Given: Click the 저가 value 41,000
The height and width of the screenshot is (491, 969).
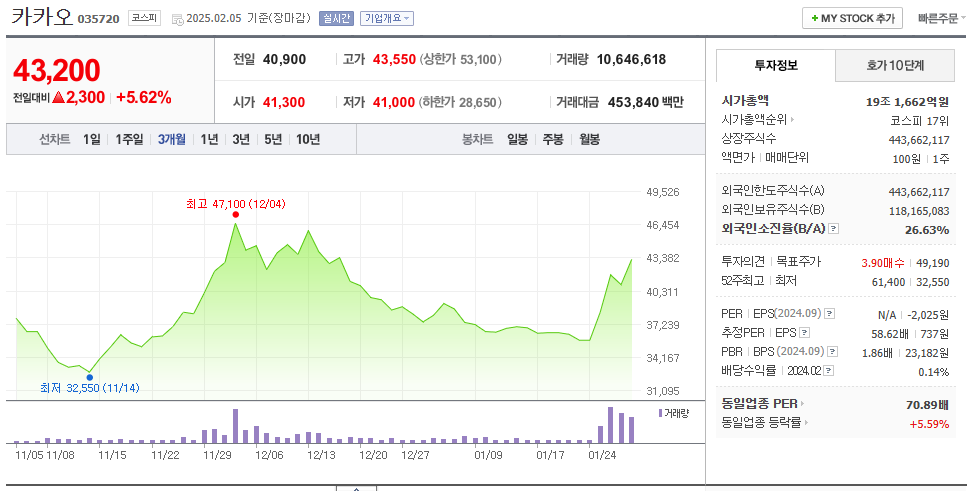Looking at the screenshot, I should click(x=394, y=103).
